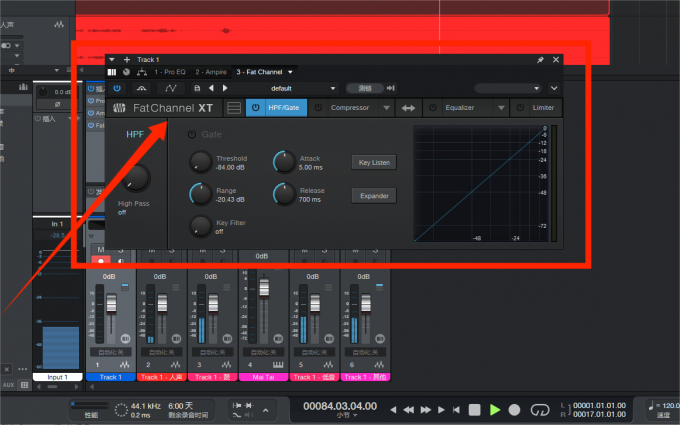This screenshot has height=425, width=680.
Task: Switch to 2 - Ampire tab
Action: pyautogui.click(x=211, y=72)
